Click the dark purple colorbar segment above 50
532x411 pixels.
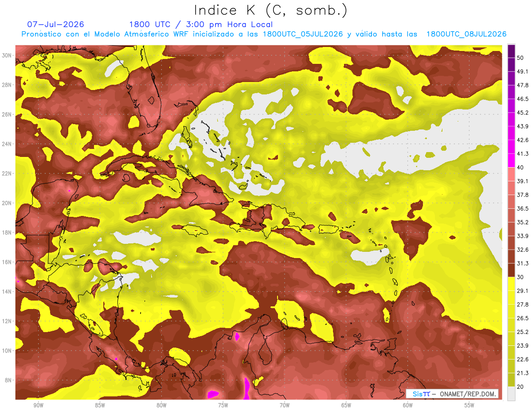point(511,51)
